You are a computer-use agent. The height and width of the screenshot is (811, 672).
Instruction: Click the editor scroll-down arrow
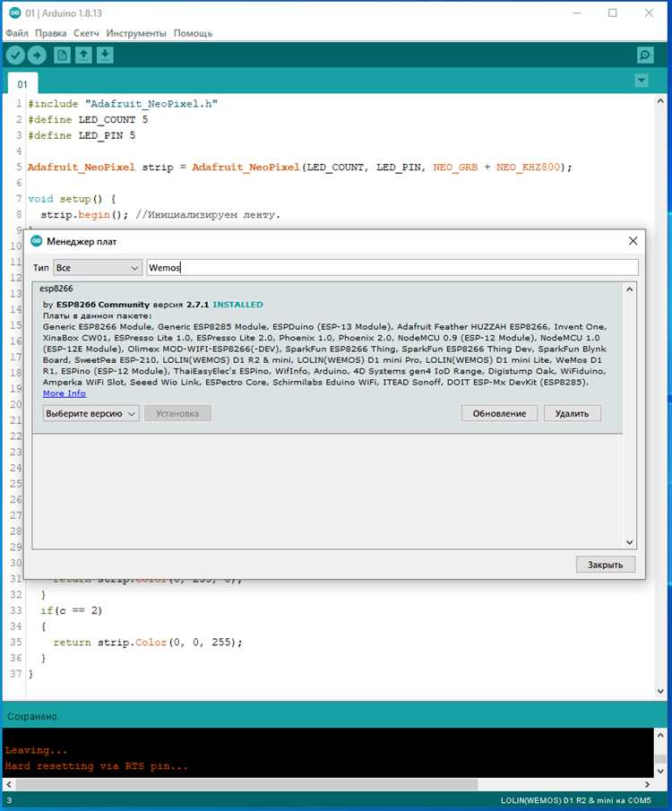tap(660, 691)
